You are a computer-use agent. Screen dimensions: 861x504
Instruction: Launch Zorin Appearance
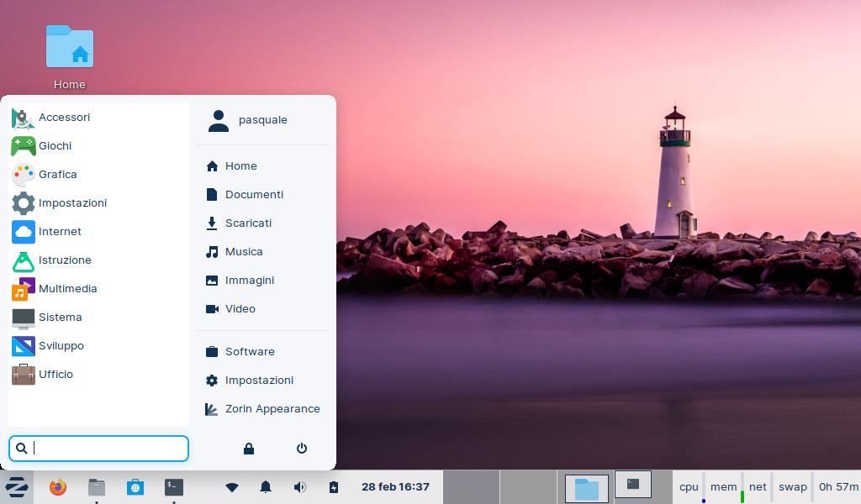(263, 408)
